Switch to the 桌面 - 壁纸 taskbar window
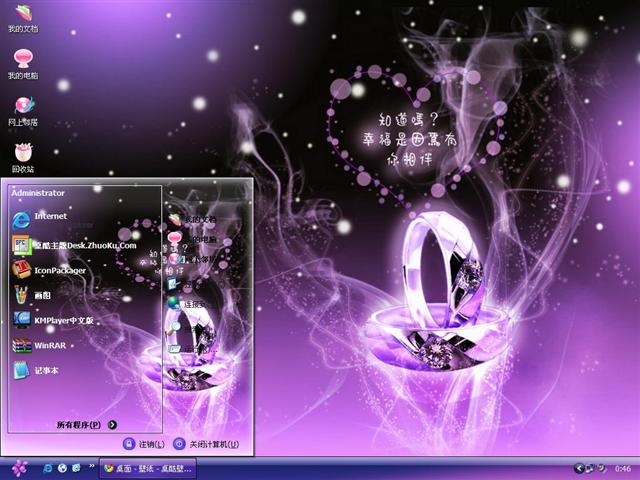640x480 pixels. click(150, 468)
